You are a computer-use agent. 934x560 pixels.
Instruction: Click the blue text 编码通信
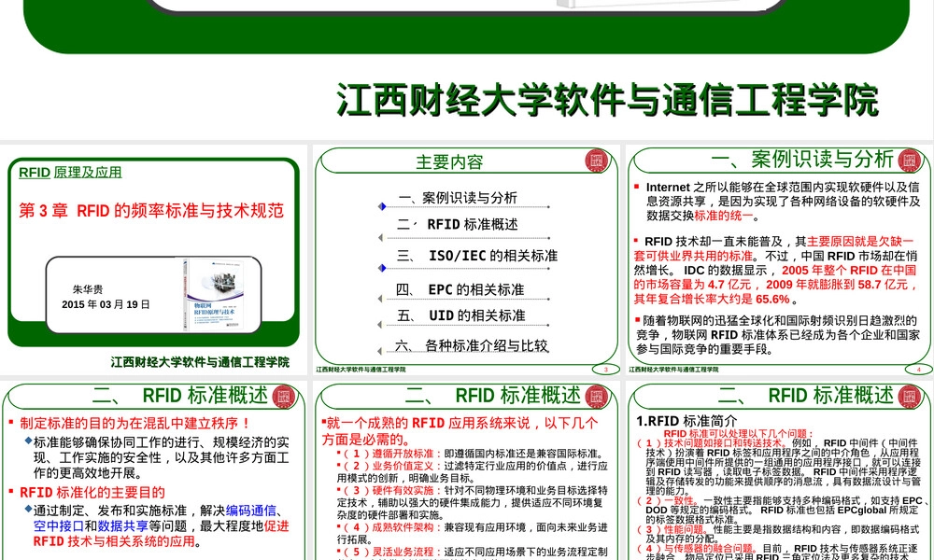click(250, 511)
